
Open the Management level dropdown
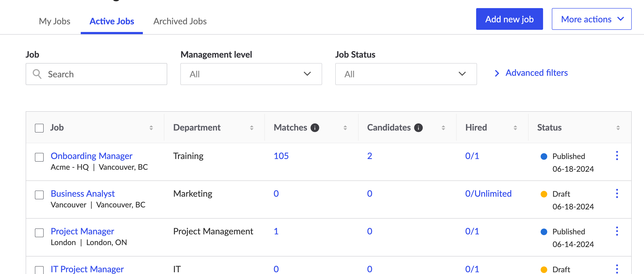(251, 74)
